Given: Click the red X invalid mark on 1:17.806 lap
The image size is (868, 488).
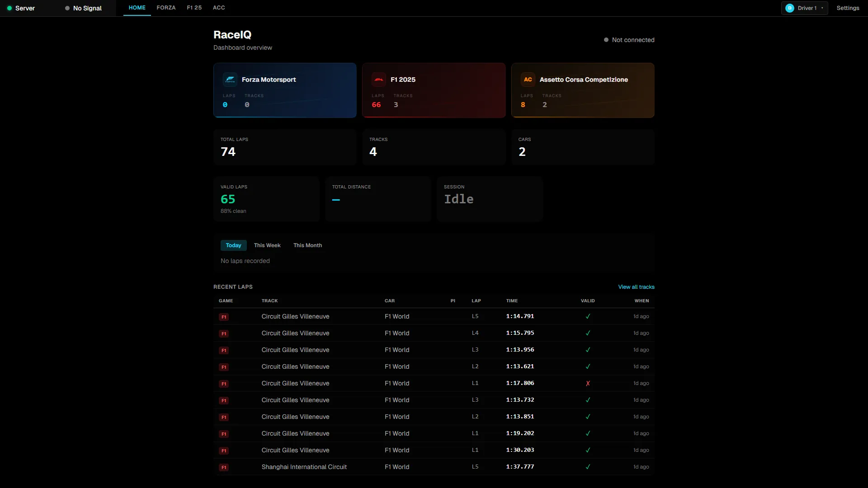Looking at the screenshot, I should [x=588, y=383].
